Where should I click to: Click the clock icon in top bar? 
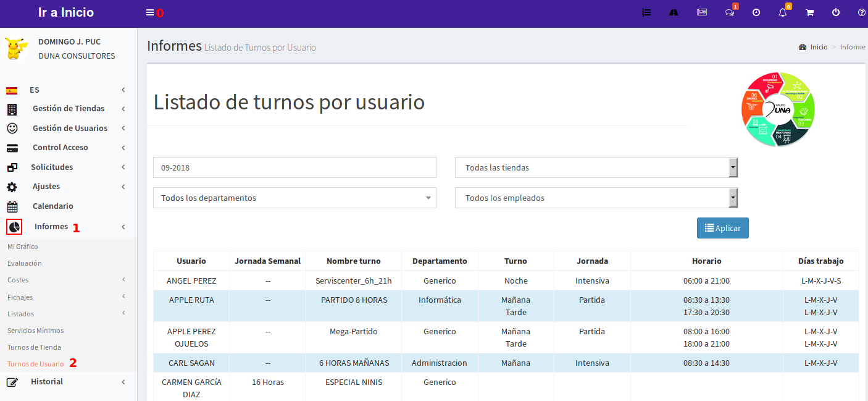pyautogui.click(x=756, y=12)
